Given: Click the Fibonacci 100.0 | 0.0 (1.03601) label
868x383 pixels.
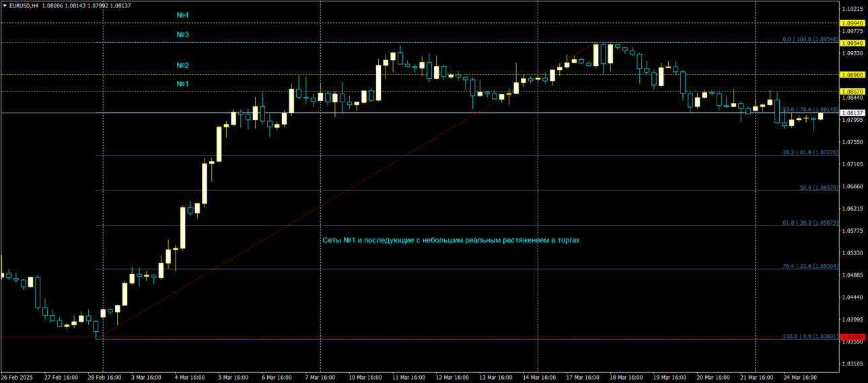Looking at the screenshot, I should [810, 336].
